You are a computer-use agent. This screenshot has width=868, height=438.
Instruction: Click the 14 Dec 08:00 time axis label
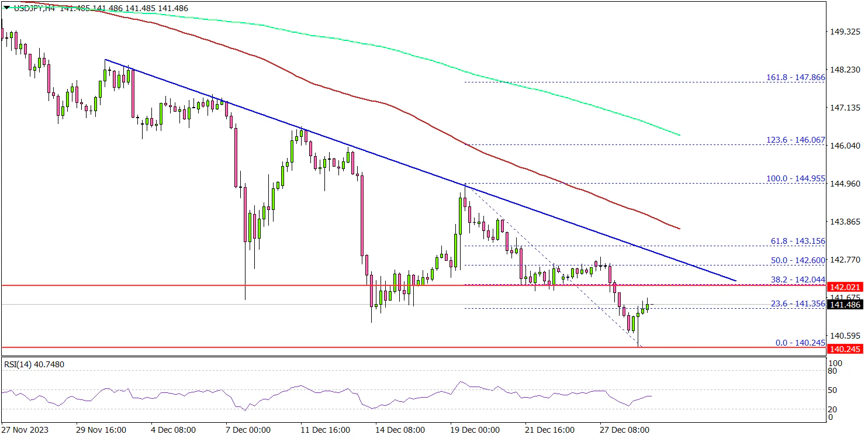coord(400,430)
